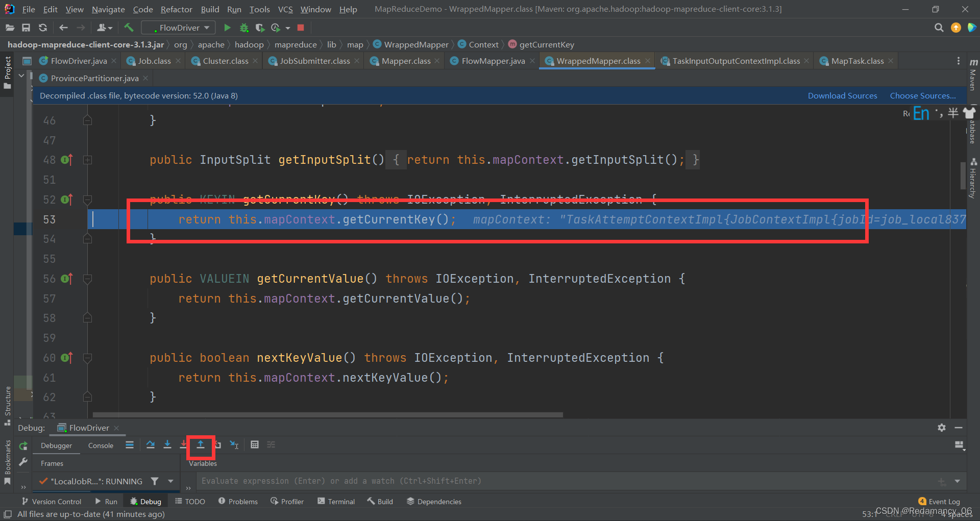980x521 pixels.
Task: Click Save All icon in toolbar
Action: [x=26, y=28]
